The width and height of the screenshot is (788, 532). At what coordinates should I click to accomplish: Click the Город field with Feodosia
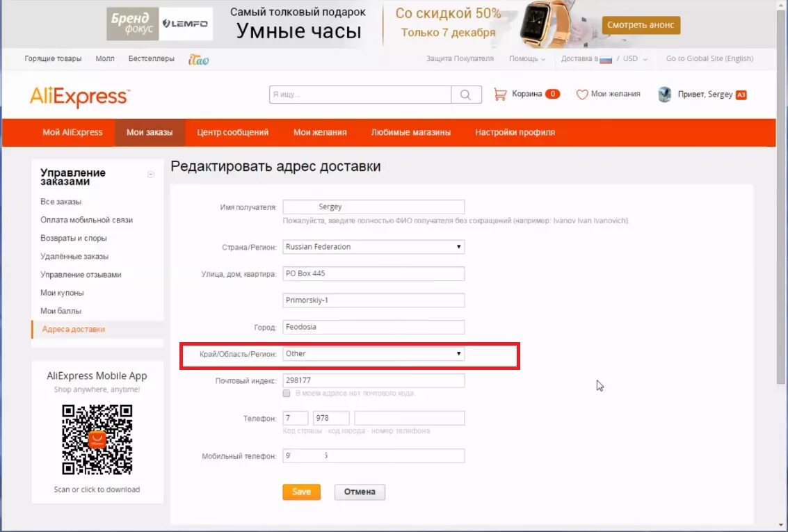coord(373,327)
